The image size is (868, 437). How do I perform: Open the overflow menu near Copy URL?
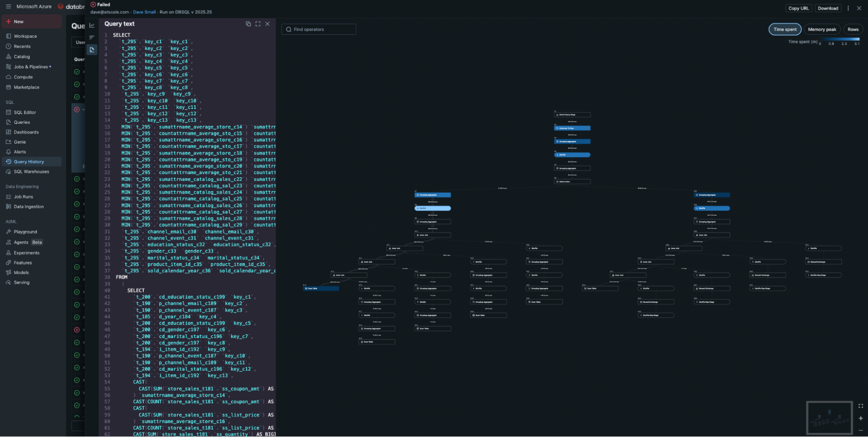point(848,8)
